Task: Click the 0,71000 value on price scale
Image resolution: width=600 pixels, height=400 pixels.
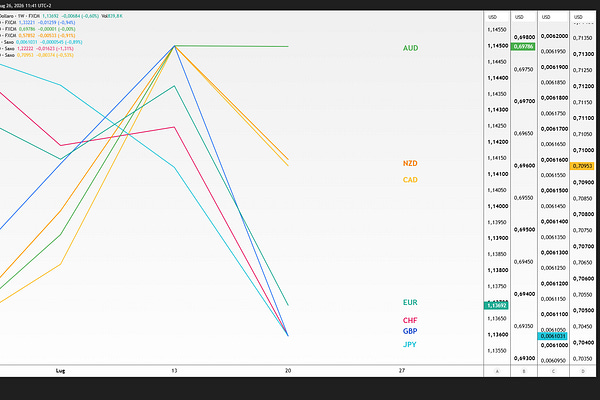Action: click(x=583, y=150)
